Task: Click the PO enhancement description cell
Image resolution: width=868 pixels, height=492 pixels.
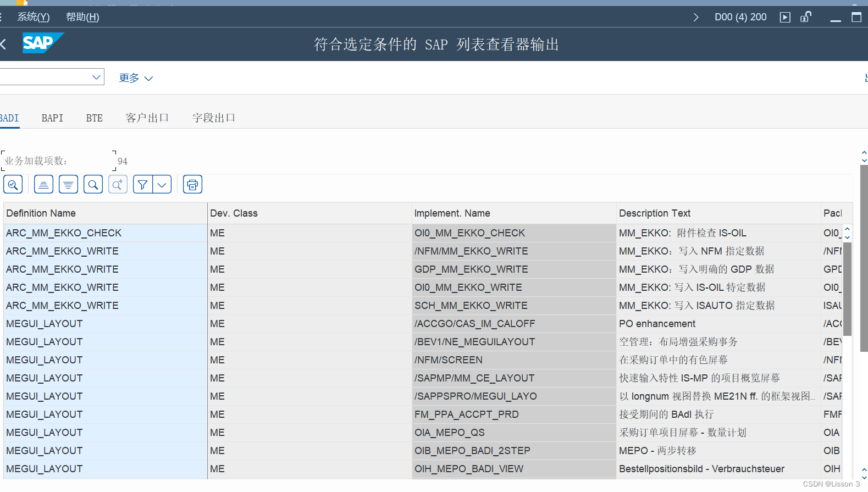Action: [718, 324]
